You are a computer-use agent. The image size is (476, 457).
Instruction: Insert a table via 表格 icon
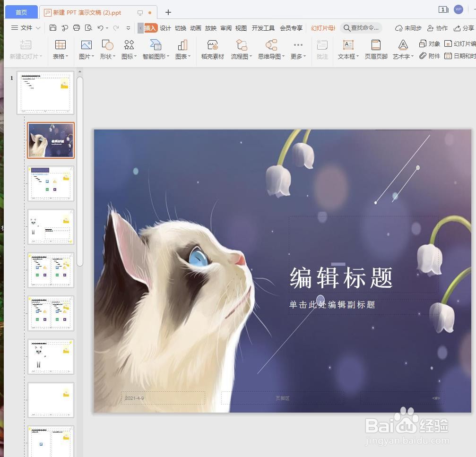click(60, 45)
